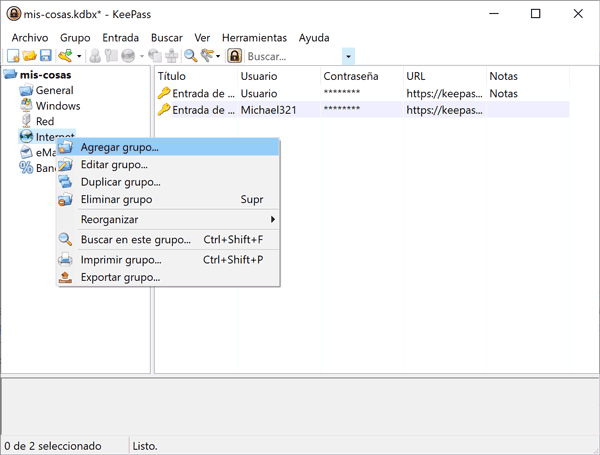Click the Agregar grupo menu icon

point(65,147)
